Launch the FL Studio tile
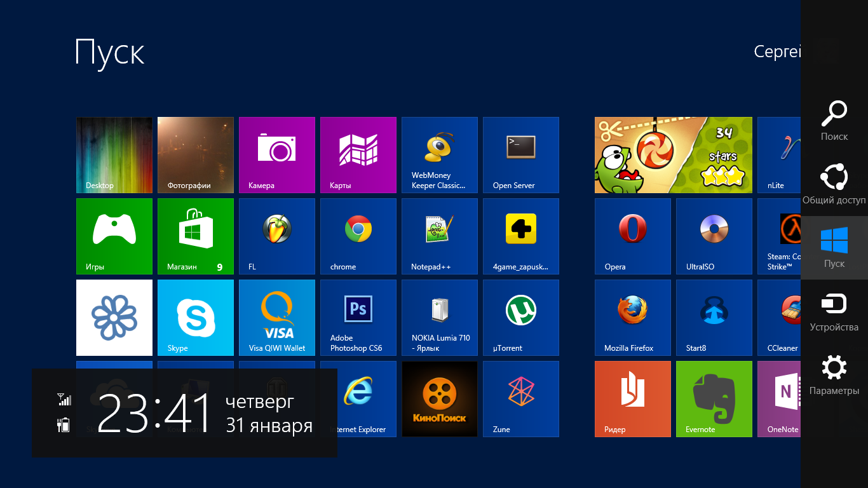The height and width of the screenshot is (488, 868). 276,236
